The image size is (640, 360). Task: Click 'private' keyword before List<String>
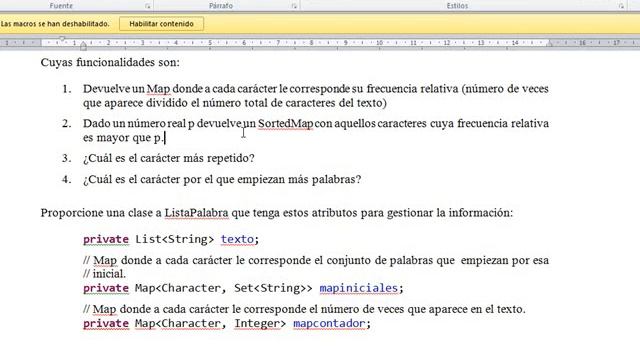(106, 239)
